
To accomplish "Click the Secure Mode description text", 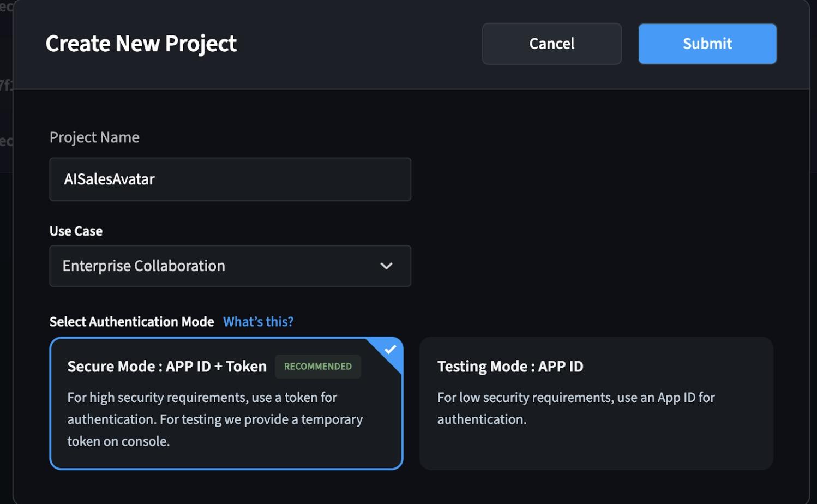I will point(214,419).
